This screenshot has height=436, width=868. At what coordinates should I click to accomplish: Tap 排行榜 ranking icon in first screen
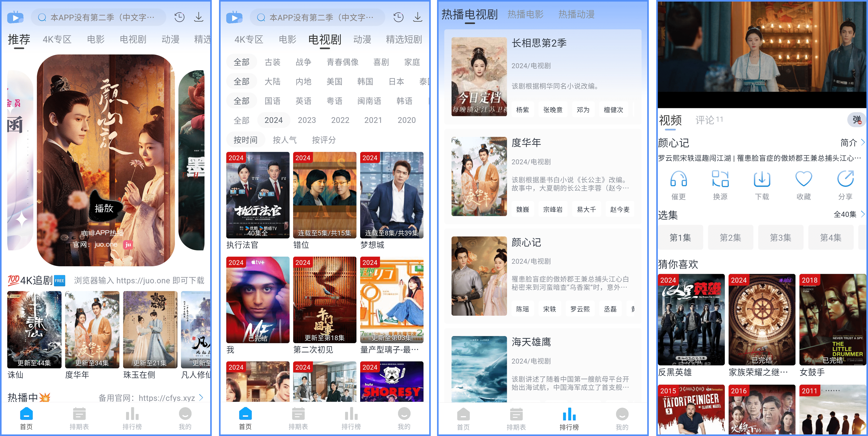(x=132, y=413)
